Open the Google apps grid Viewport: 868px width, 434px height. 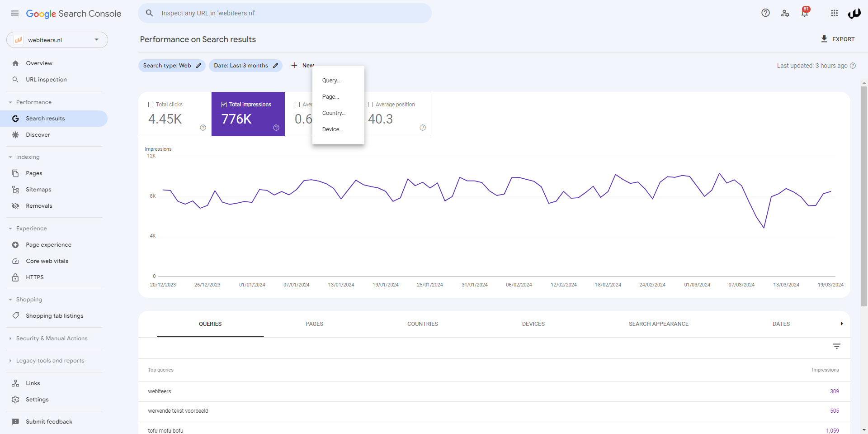click(835, 13)
